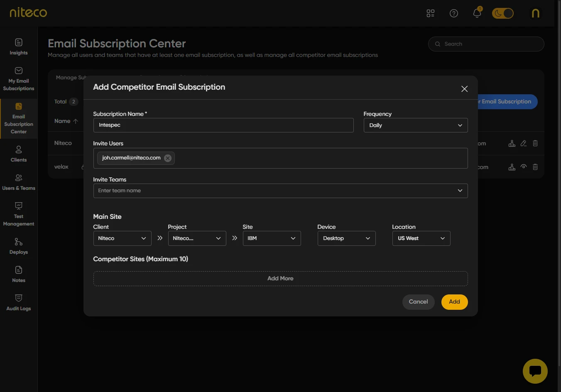Click Add More competitor sites area

[x=280, y=279]
